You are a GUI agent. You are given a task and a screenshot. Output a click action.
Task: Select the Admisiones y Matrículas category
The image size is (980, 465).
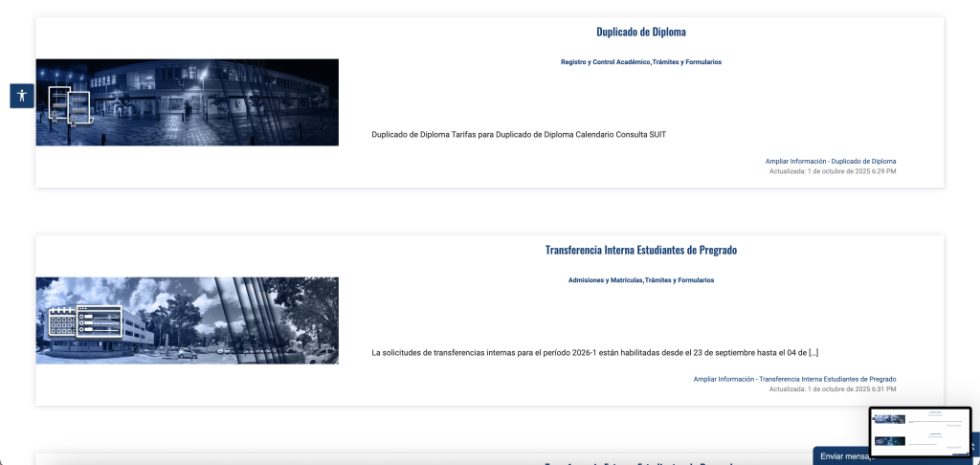605,280
